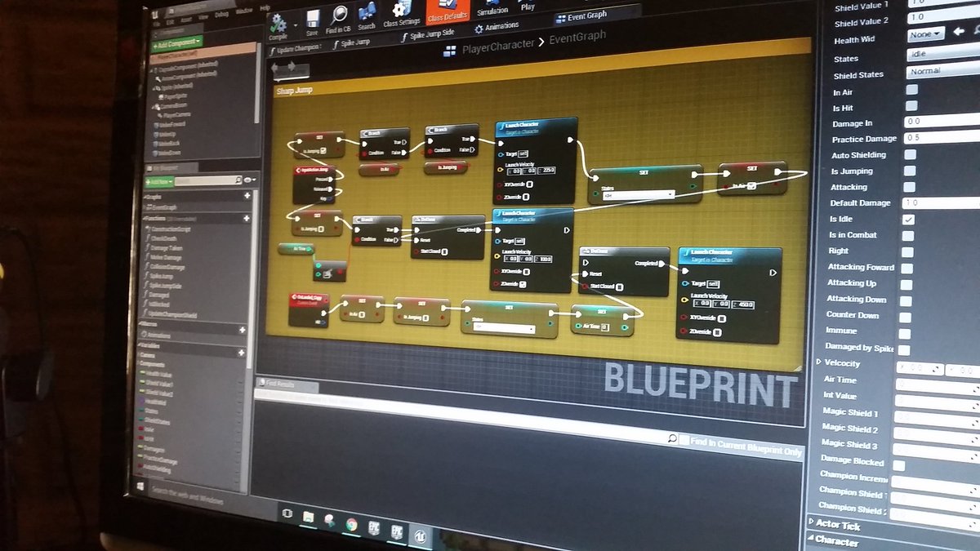Screen dimensions: 980x551
Task: Collapse the Character section
Action: [810, 540]
